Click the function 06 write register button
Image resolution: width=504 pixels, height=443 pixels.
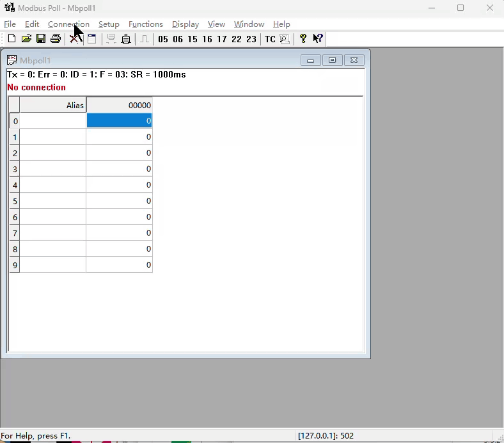click(178, 39)
